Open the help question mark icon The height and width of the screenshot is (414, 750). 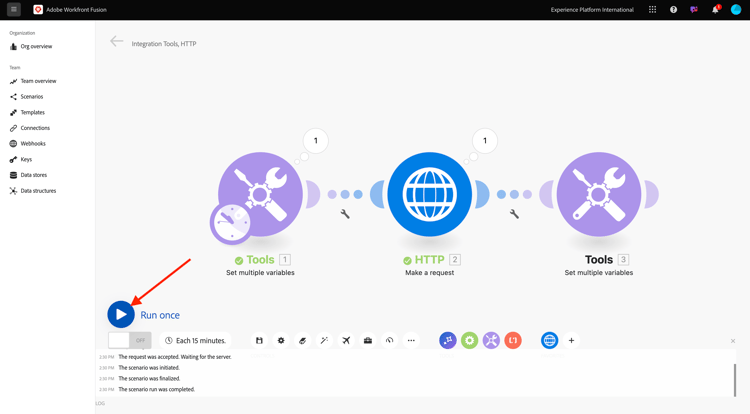673,10
